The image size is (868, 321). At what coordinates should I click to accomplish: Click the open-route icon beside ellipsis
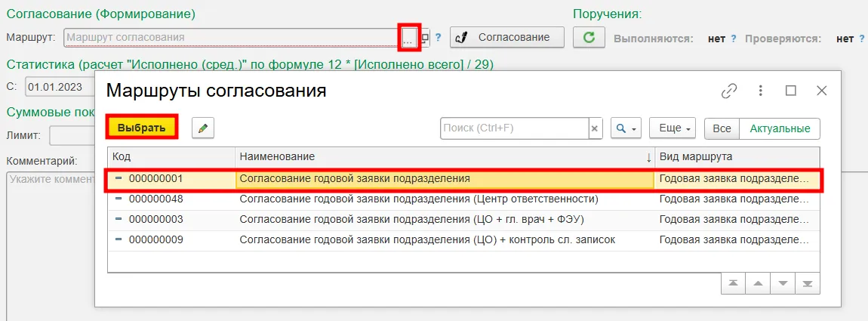[425, 39]
